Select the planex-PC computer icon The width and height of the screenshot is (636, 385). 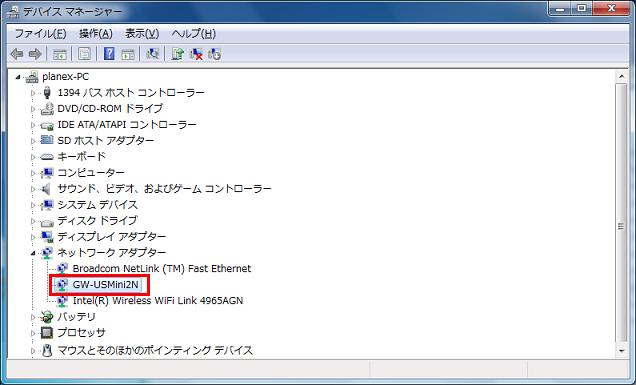point(32,77)
